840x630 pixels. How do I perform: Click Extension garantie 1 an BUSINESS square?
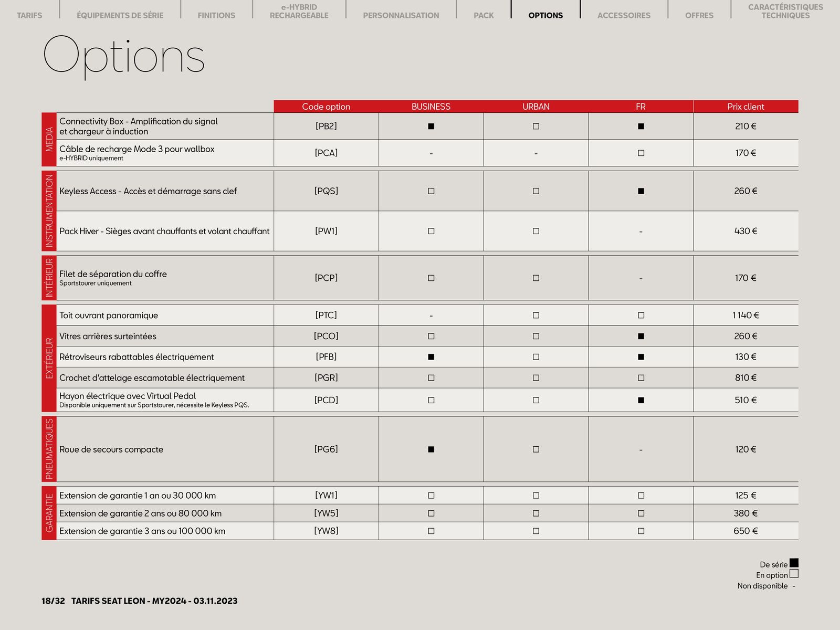[431, 496]
